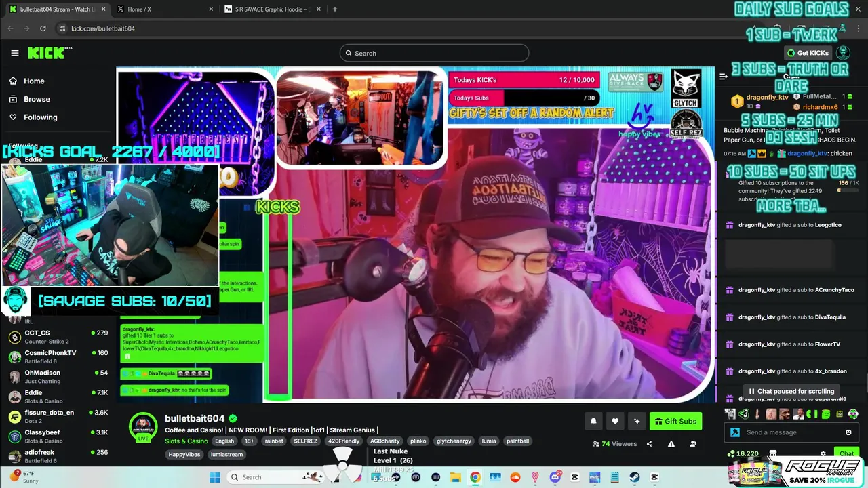Close the Home / X tab
Image resolution: width=868 pixels, height=488 pixels.
coord(211,9)
